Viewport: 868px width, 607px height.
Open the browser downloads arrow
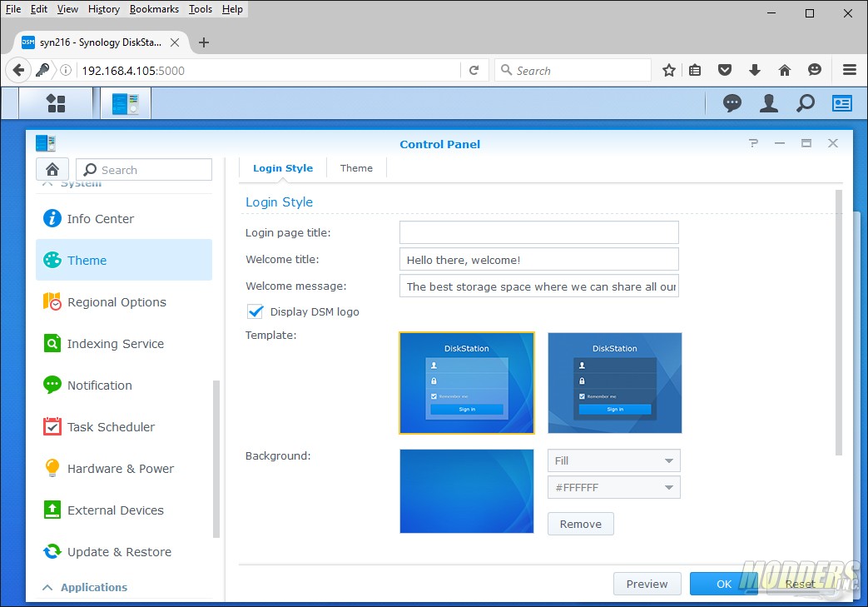[x=754, y=70]
